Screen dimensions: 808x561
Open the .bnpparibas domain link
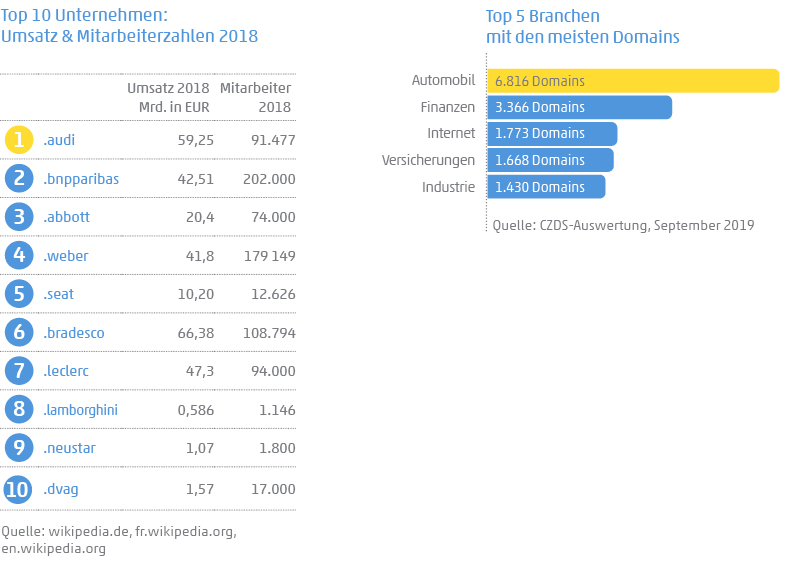point(81,179)
